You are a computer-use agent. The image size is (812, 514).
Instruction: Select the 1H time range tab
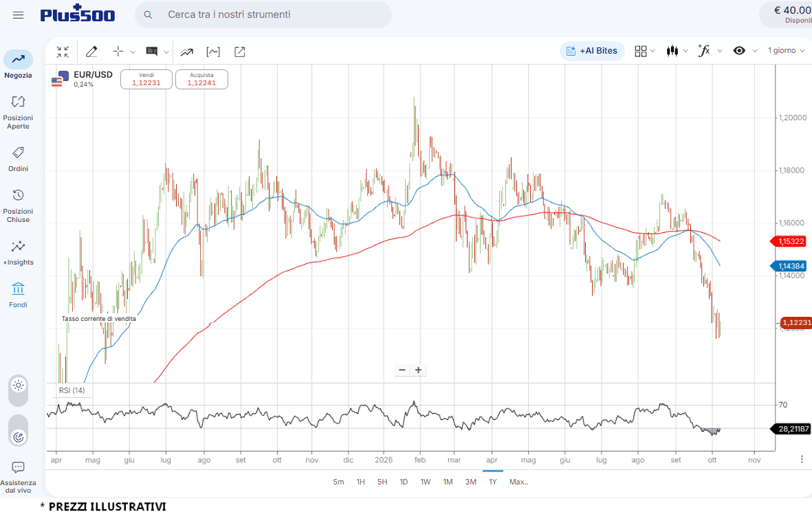[360, 482]
